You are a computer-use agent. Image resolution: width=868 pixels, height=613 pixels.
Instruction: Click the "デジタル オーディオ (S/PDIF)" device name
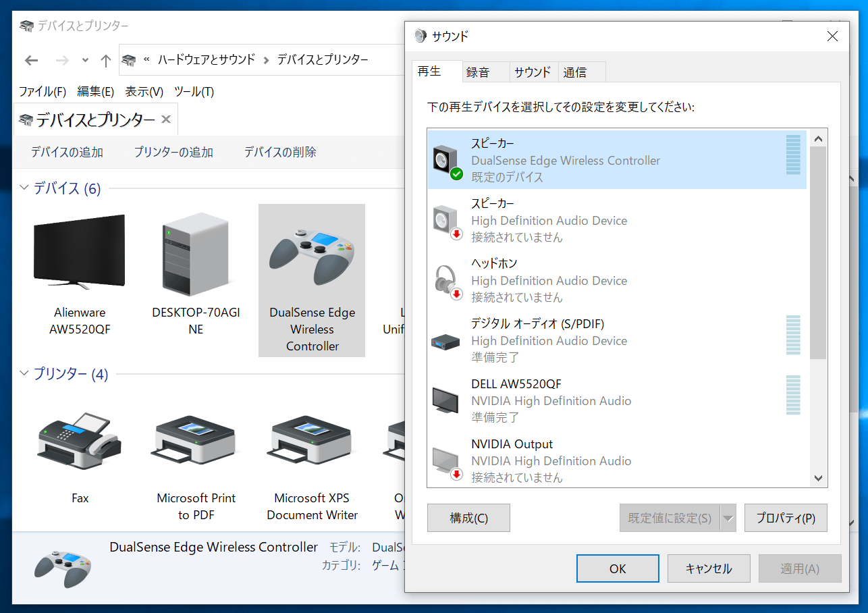(537, 324)
